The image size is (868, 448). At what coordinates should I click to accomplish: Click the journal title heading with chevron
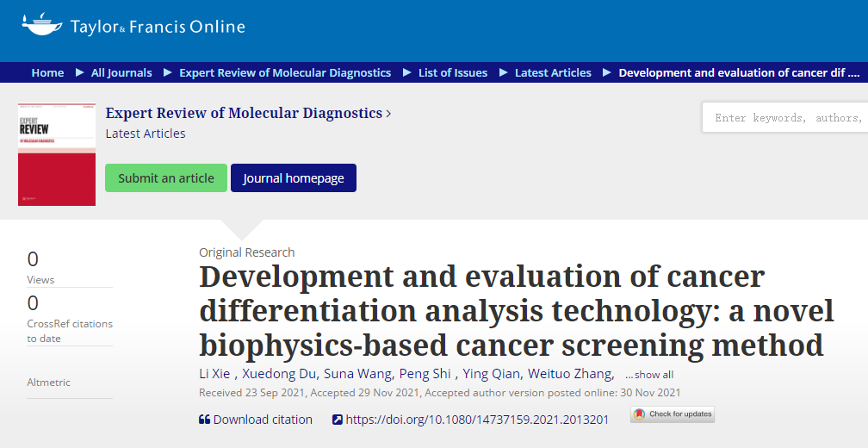(248, 113)
